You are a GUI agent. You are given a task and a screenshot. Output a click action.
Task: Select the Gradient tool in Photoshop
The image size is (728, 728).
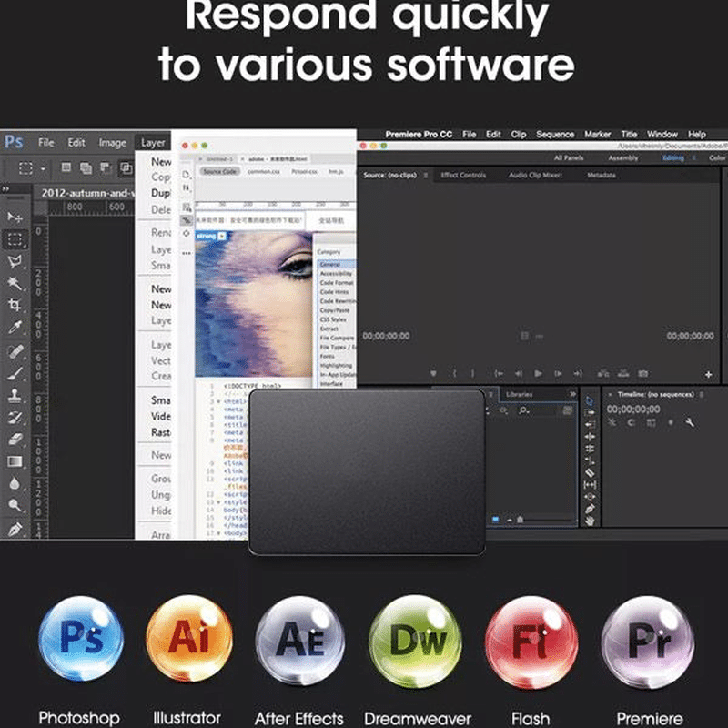(x=15, y=461)
